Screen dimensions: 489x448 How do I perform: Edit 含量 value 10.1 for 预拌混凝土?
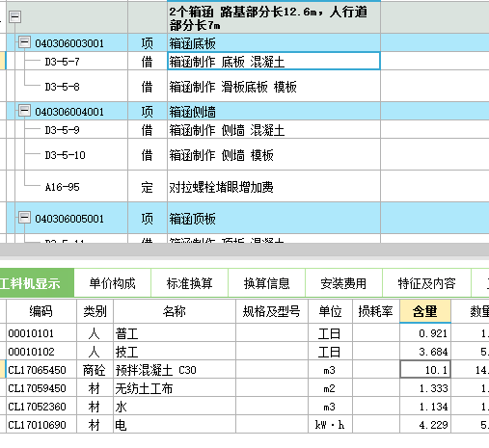[x=425, y=370]
